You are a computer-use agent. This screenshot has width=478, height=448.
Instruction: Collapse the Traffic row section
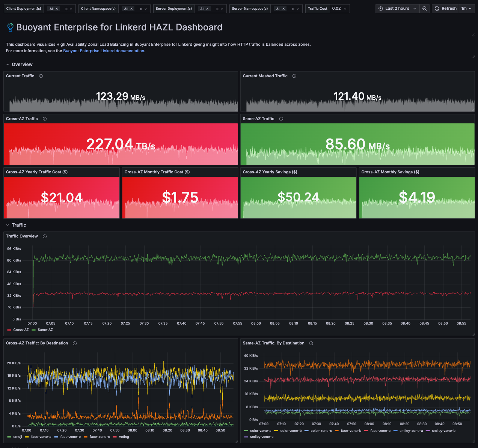8,225
